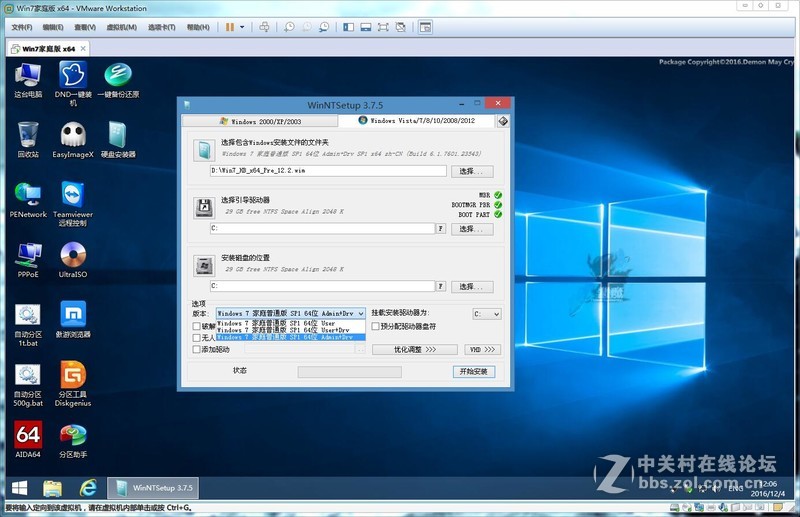The height and width of the screenshot is (517, 800).
Task: Click the wim file path field
Action: pyautogui.click(x=328, y=171)
